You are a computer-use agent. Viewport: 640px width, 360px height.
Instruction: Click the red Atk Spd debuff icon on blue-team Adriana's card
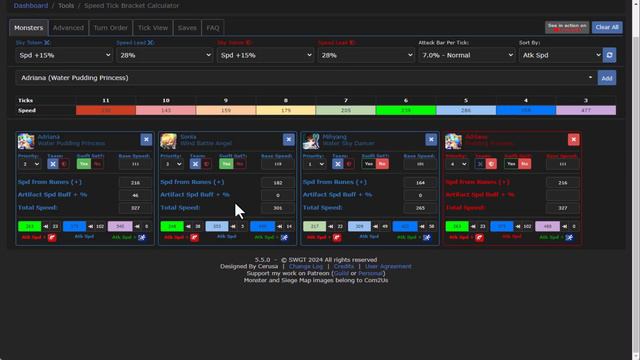coord(52,238)
